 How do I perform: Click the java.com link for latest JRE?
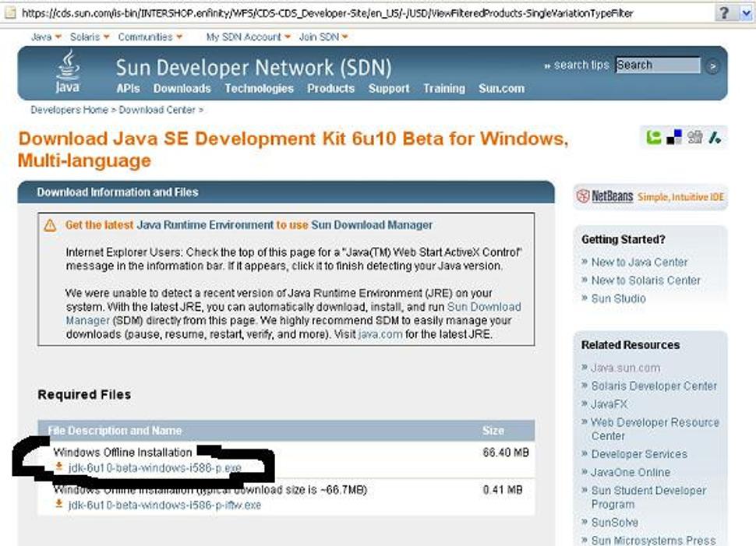tap(380, 334)
